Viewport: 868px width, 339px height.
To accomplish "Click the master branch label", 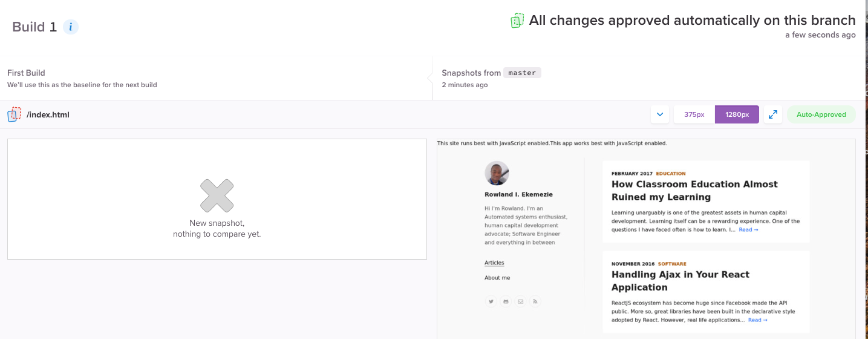I will pos(522,73).
